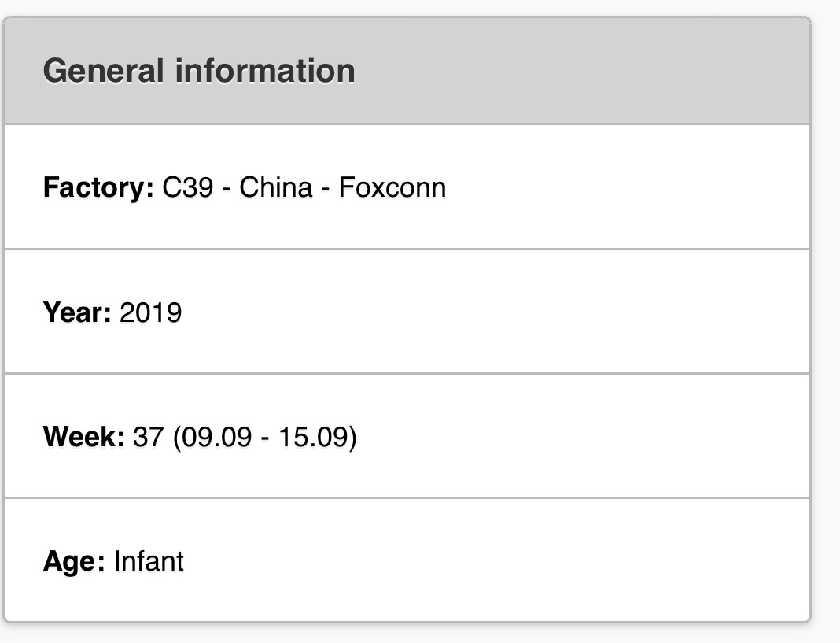Click the word General in the header
This screenshot has width=840, height=643.
(103, 71)
